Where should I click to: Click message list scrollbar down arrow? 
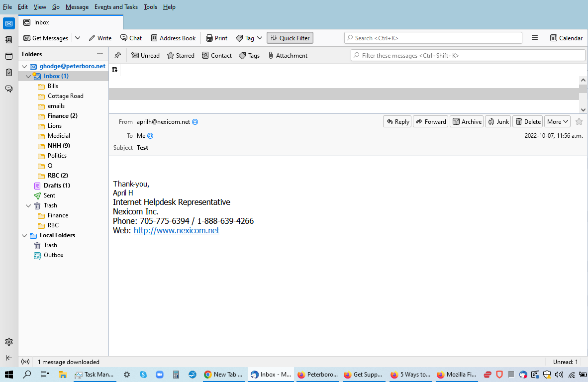click(x=583, y=110)
